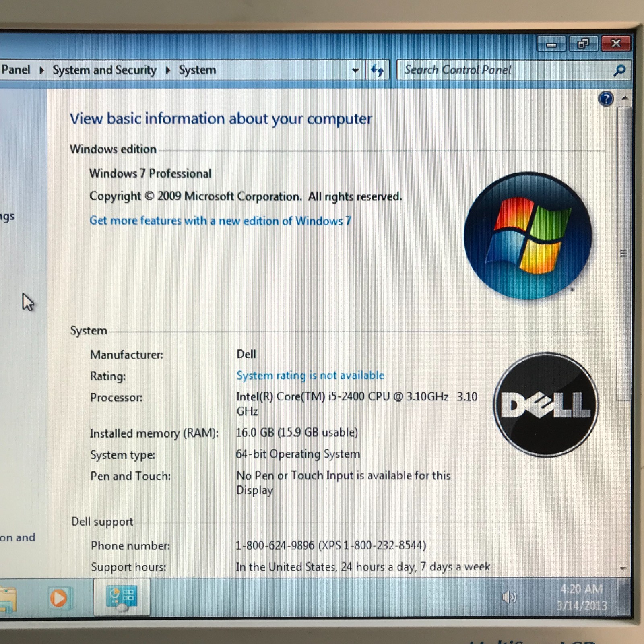Click the Installed memory (RAM) label
This screenshot has width=644, height=644.
[x=154, y=433]
